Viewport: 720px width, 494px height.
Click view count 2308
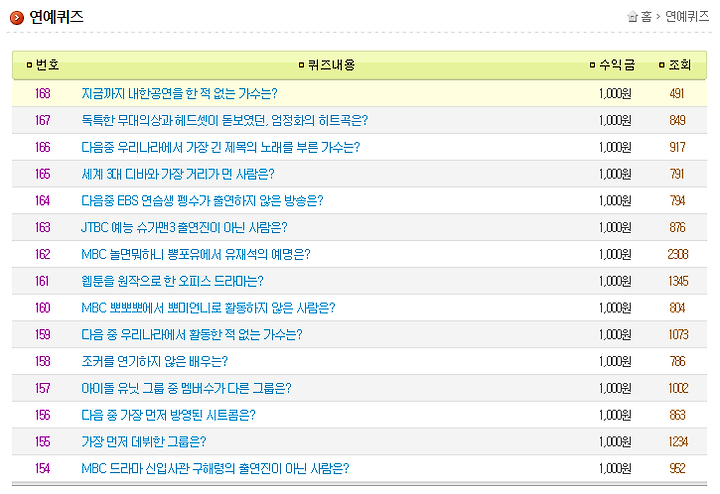678,254
